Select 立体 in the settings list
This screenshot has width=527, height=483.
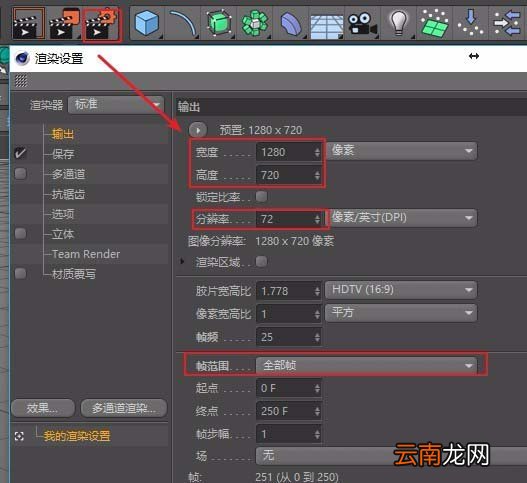coord(63,234)
